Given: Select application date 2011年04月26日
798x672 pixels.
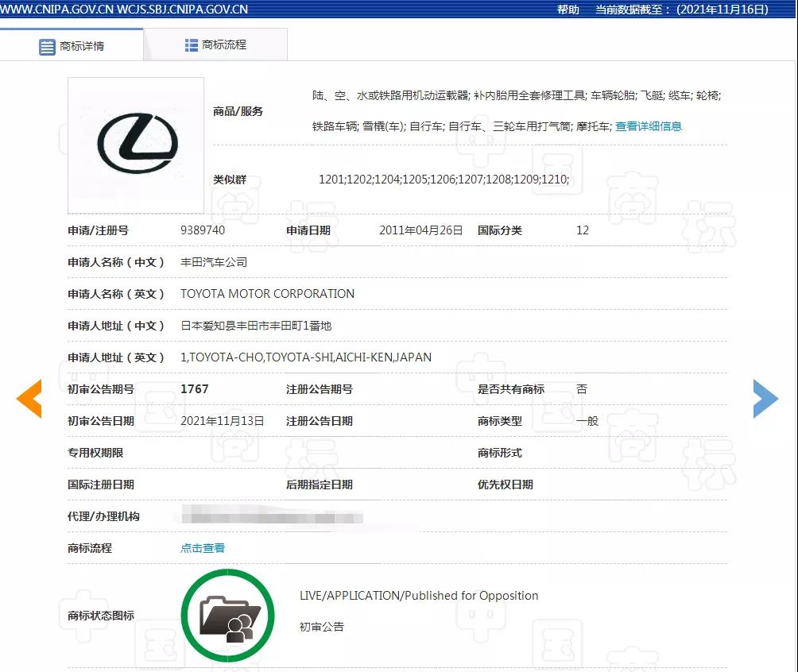Looking at the screenshot, I should click(421, 230).
